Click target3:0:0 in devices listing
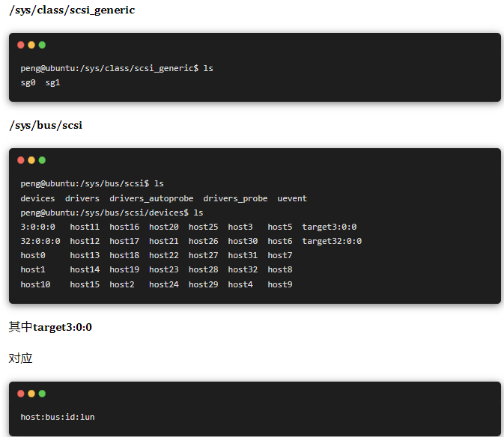Viewport: 504px width, 437px height. [329, 227]
